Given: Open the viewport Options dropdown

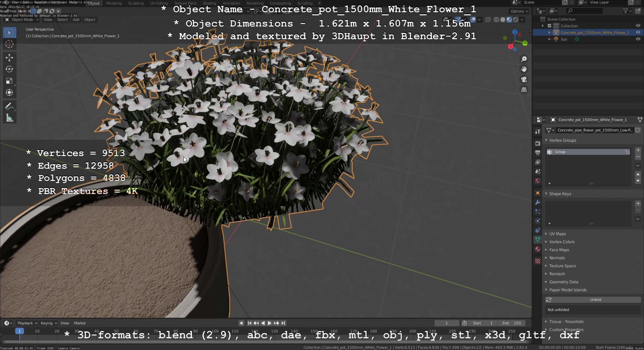Looking at the screenshot, I should [x=519, y=11].
